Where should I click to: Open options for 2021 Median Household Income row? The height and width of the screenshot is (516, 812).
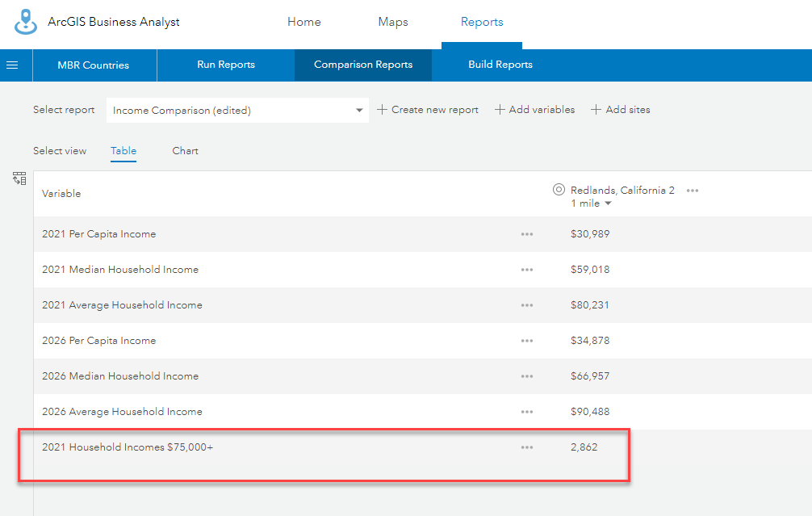click(527, 270)
